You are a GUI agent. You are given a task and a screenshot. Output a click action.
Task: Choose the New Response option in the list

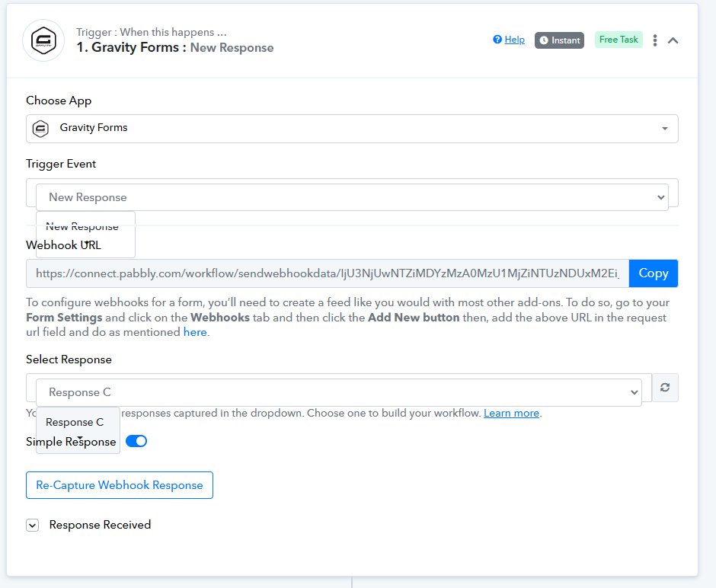coord(82,226)
